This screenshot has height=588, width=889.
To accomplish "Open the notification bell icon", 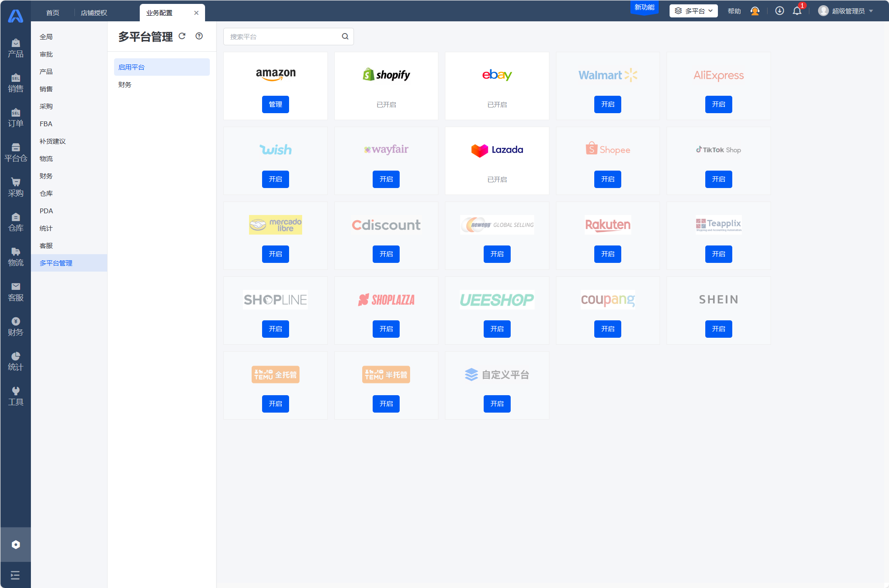I will [x=797, y=11].
